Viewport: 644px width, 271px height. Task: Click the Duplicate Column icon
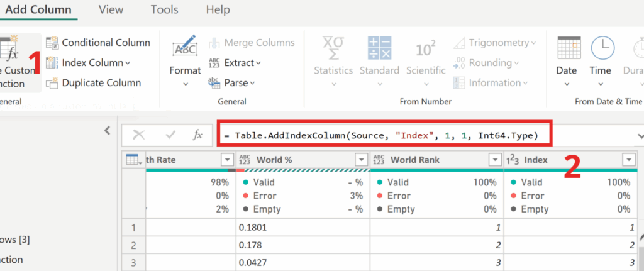point(52,83)
